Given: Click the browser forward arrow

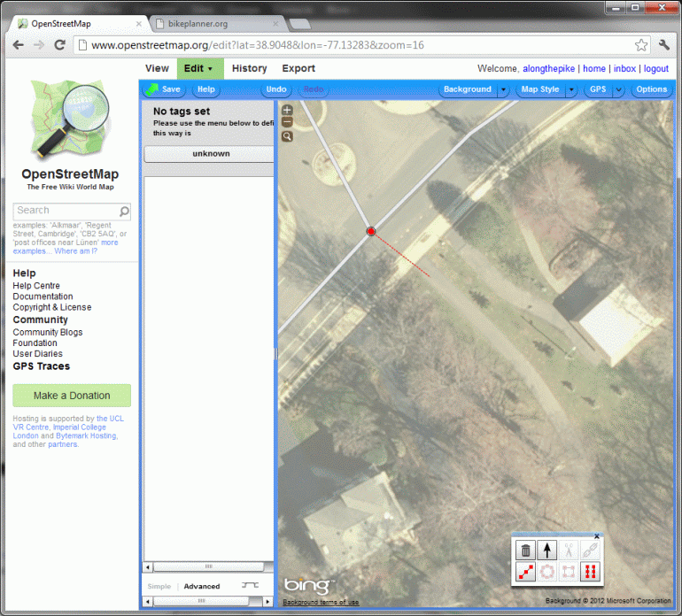Looking at the screenshot, I should (39, 45).
